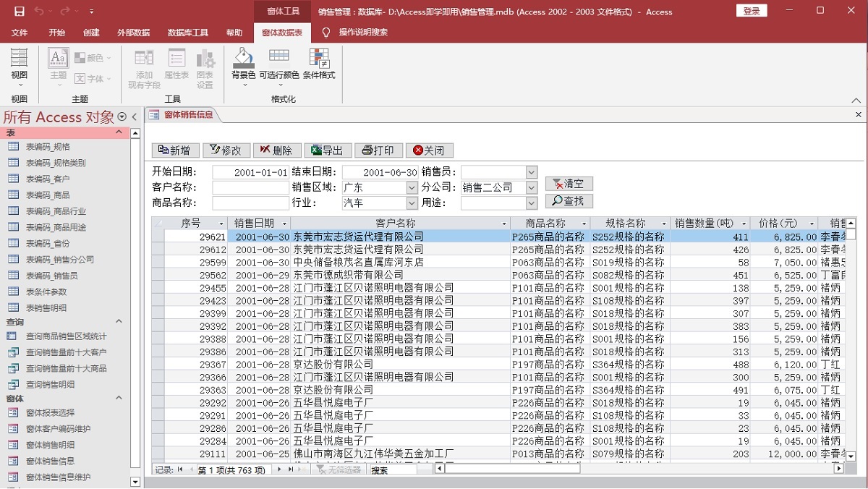Open the 文件 tab
This screenshot has height=489, width=868.
[20, 33]
